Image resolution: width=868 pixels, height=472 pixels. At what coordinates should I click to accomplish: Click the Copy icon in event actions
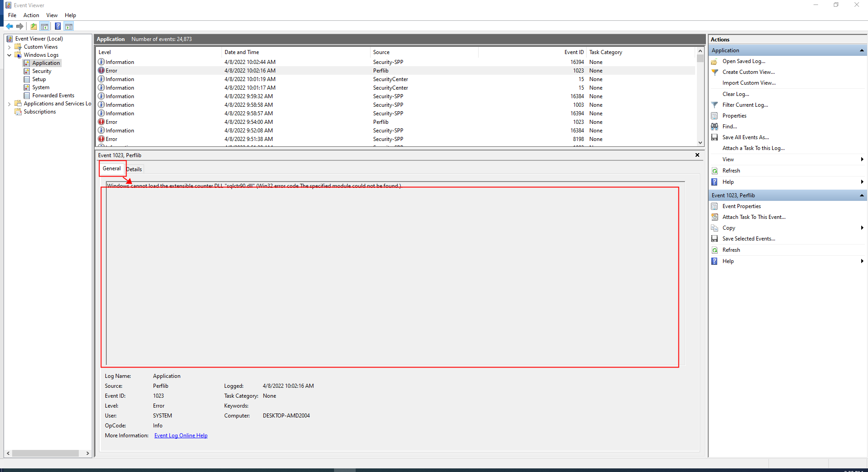714,228
